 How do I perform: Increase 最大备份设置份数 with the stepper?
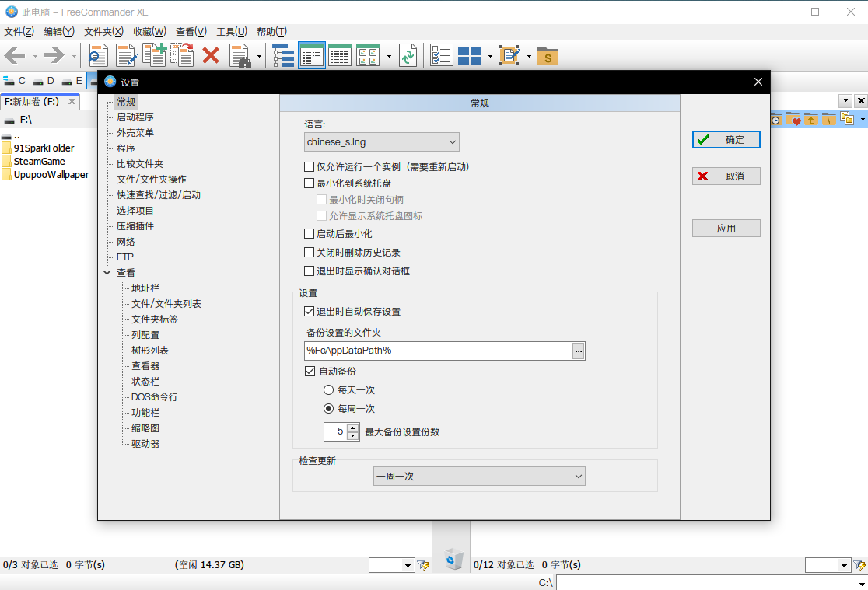point(352,427)
